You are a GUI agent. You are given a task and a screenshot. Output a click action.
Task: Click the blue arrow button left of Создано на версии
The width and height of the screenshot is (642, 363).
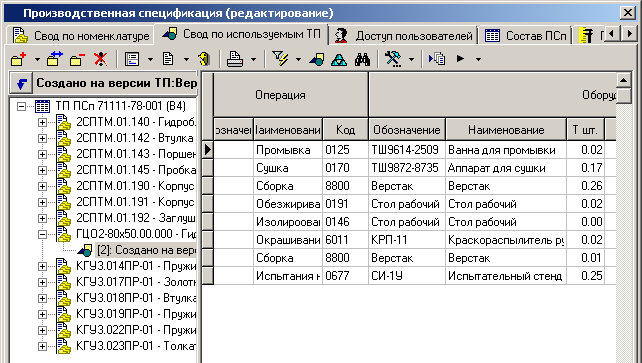(x=20, y=84)
